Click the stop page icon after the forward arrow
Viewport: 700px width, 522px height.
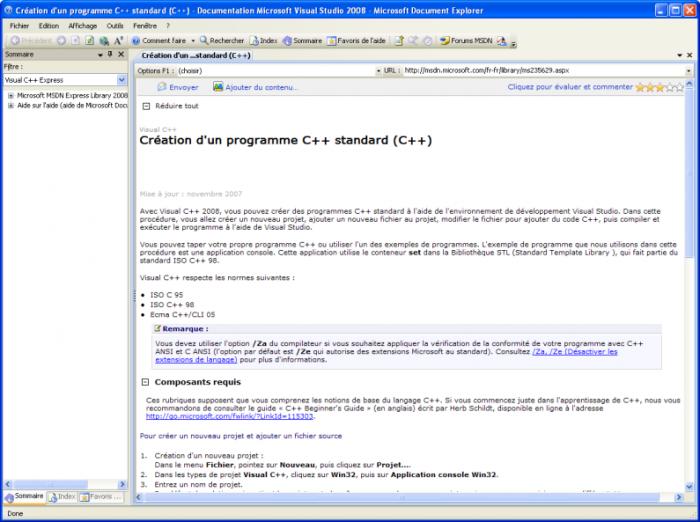pos(75,41)
